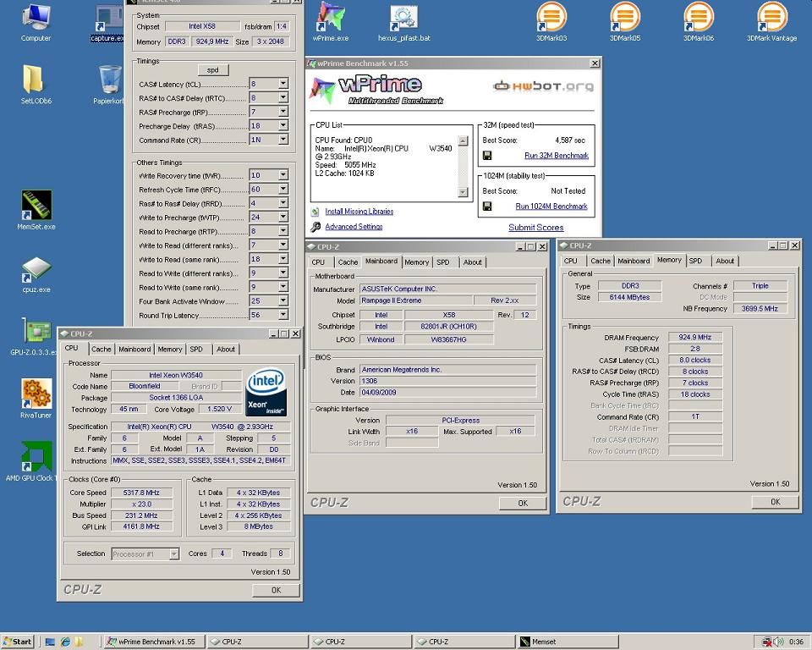Click Core Speed value 5317.8 MHz

point(141,493)
